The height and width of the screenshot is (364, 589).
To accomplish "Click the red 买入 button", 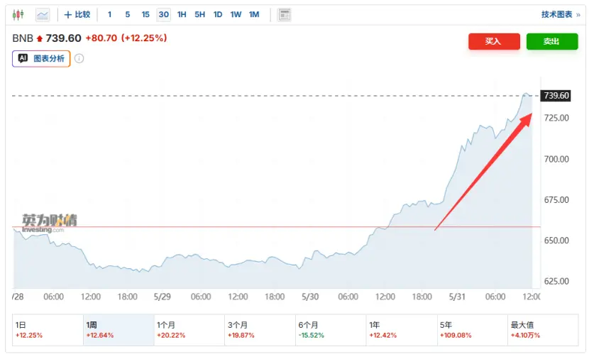I will pyautogui.click(x=494, y=41).
